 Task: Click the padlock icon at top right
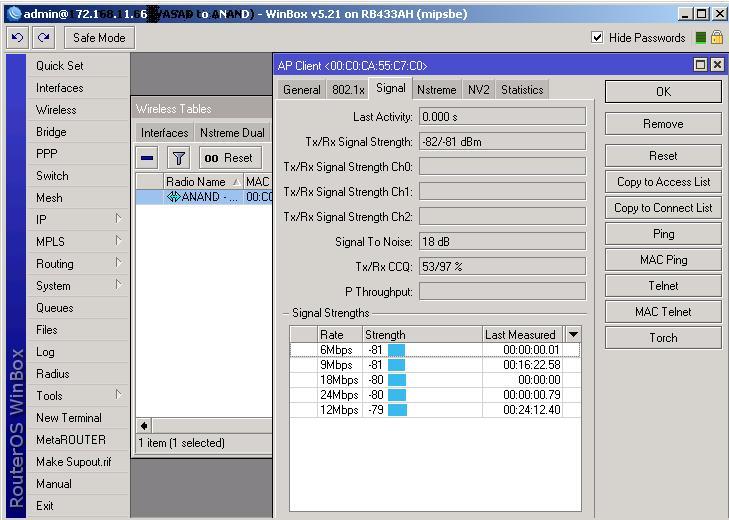716,37
